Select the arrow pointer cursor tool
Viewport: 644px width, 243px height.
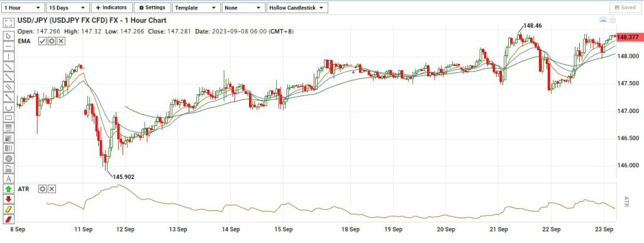9,36
